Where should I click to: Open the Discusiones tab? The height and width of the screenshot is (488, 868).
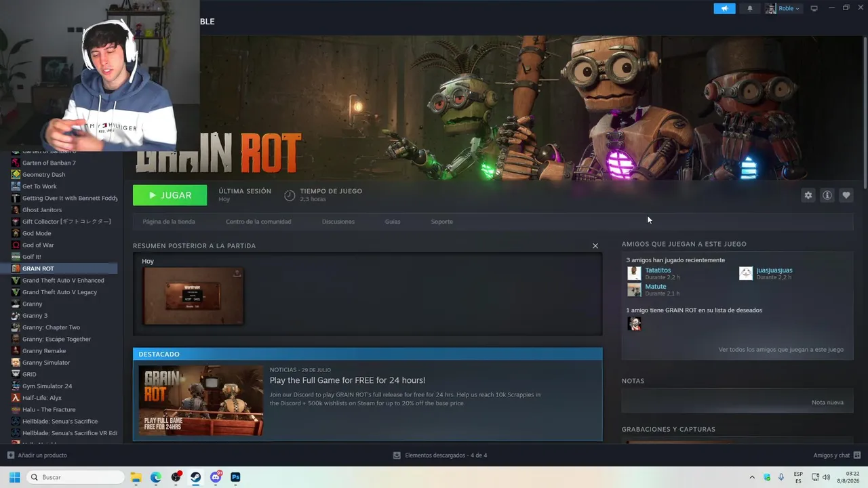click(x=338, y=222)
